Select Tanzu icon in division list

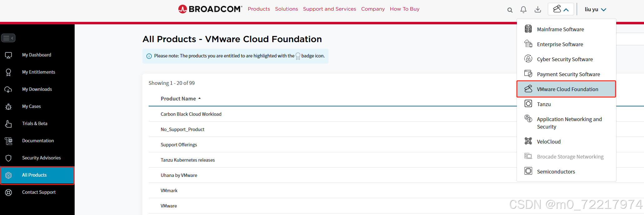tap(528, 104)
